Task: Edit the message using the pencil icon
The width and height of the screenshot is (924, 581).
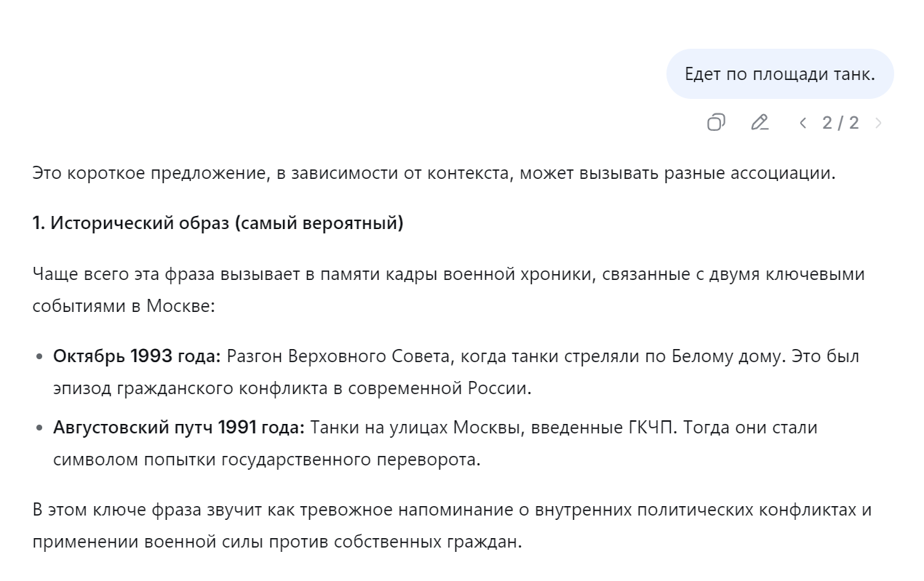Action: (760, 122)
